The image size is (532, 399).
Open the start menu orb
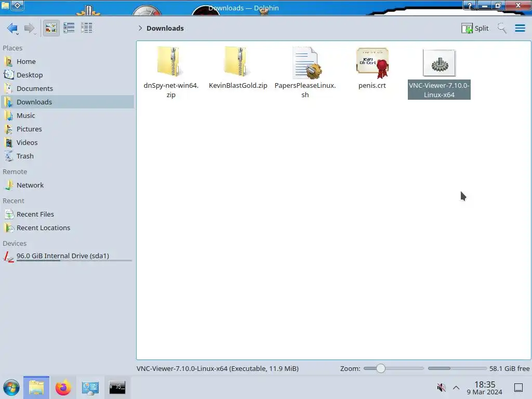click(11, 388)
